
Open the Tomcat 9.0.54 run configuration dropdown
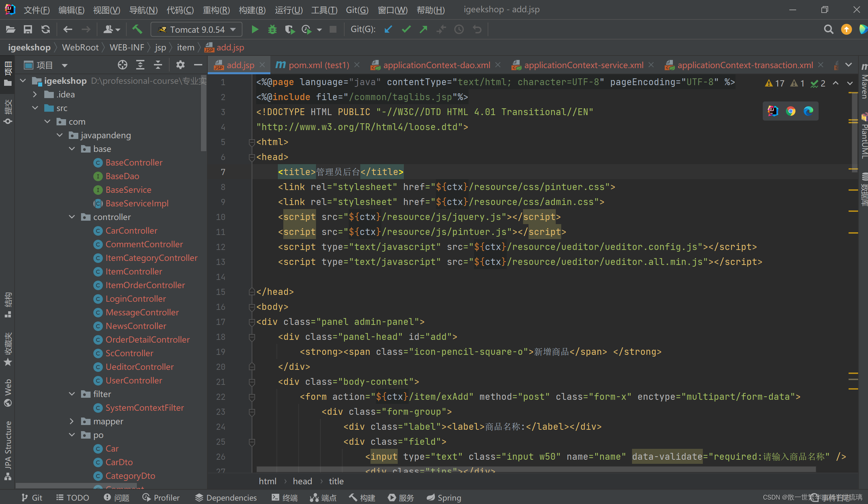(x=196, y=30)
